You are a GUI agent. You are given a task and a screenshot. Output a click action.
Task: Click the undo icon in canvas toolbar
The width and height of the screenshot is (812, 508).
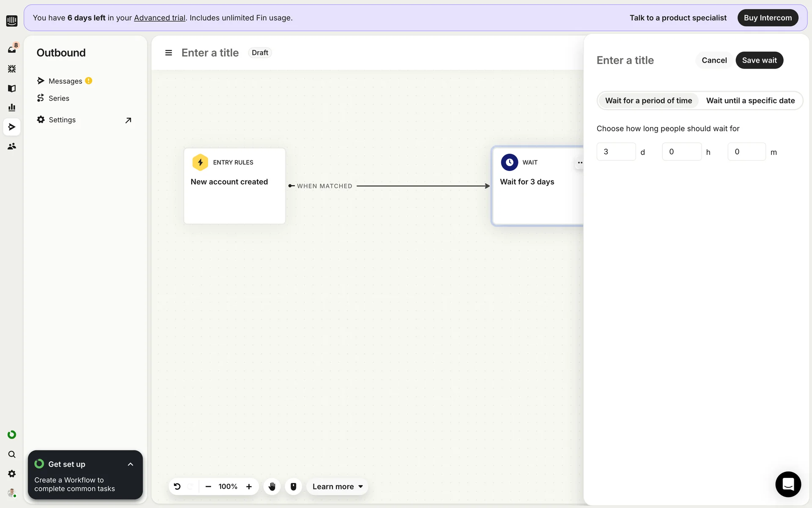coord(177,486)
